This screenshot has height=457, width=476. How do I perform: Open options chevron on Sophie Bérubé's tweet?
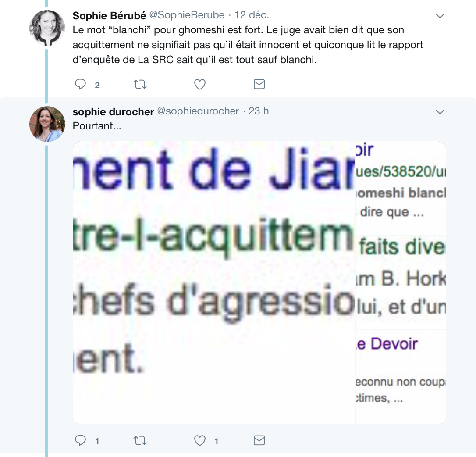440,16
